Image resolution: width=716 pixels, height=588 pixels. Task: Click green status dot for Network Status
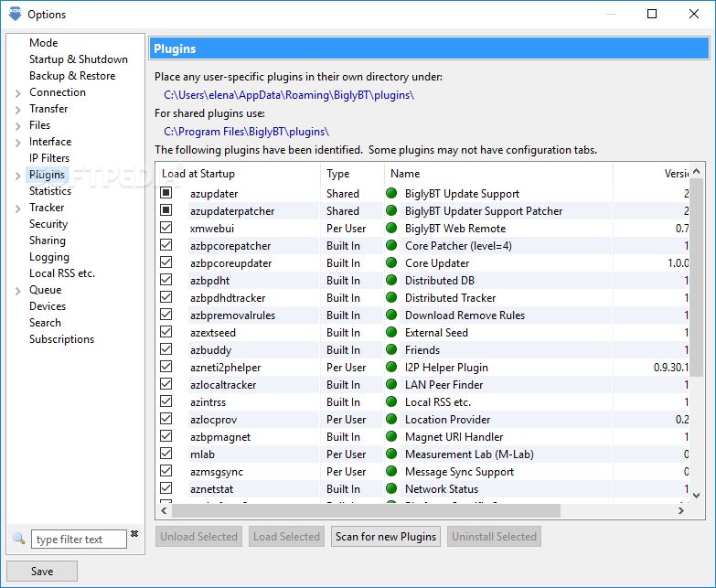pyautogui.click(x=391, y=488)
